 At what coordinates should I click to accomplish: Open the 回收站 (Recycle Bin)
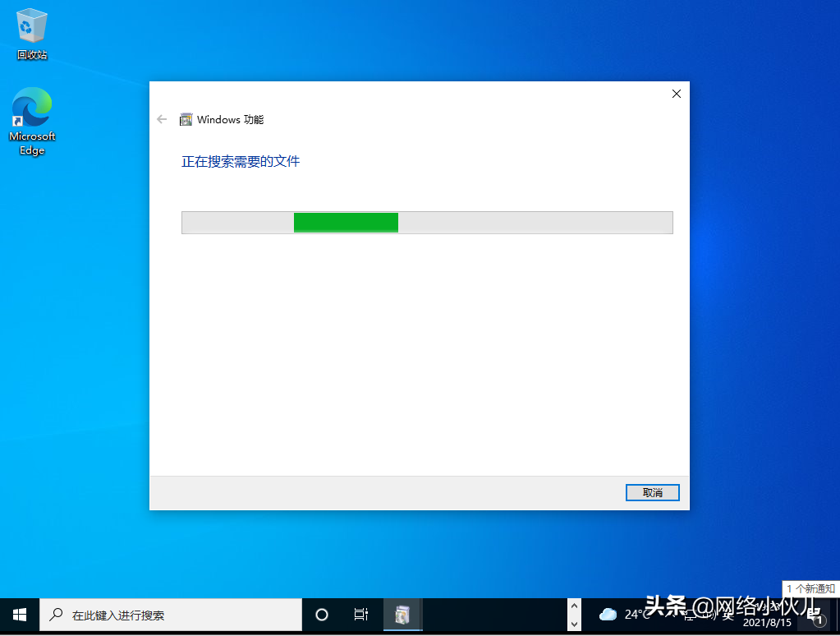point(31,25)
